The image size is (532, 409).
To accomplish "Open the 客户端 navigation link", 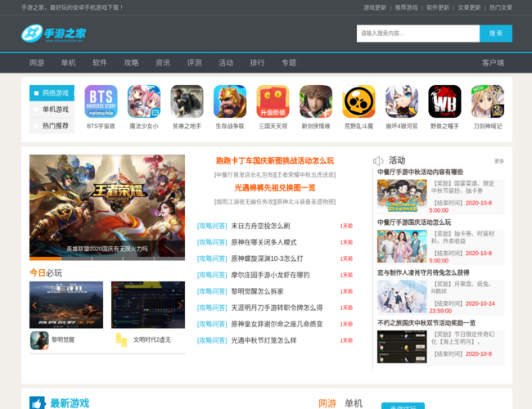I will tap(493, 63).
